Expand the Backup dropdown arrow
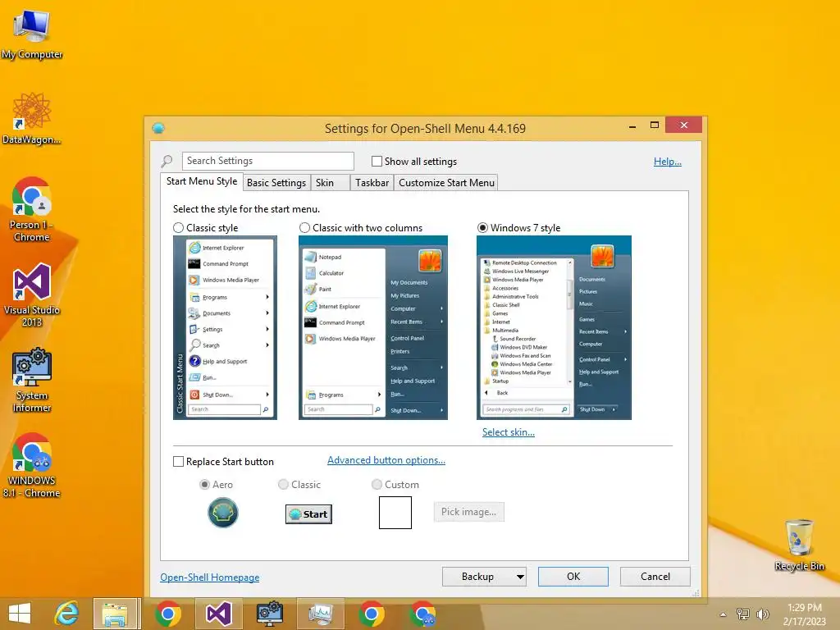 tap(519, 577)
